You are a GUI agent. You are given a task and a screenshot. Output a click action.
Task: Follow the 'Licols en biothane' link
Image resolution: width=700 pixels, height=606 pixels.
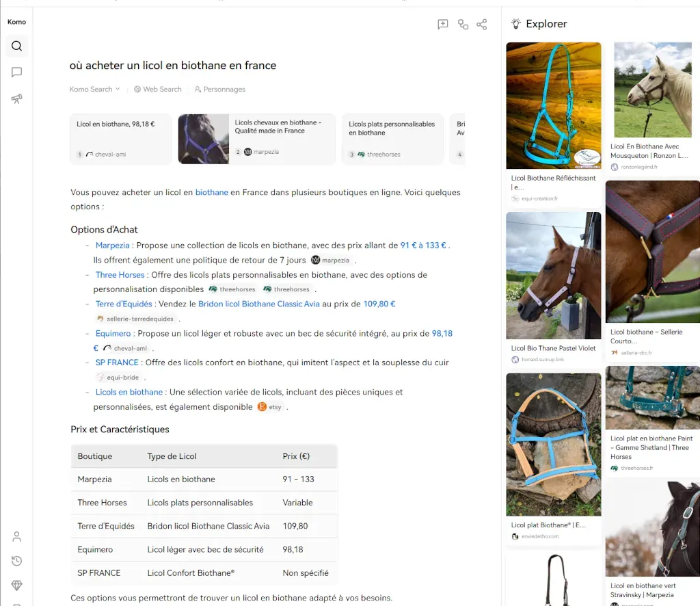pos(129,392)
